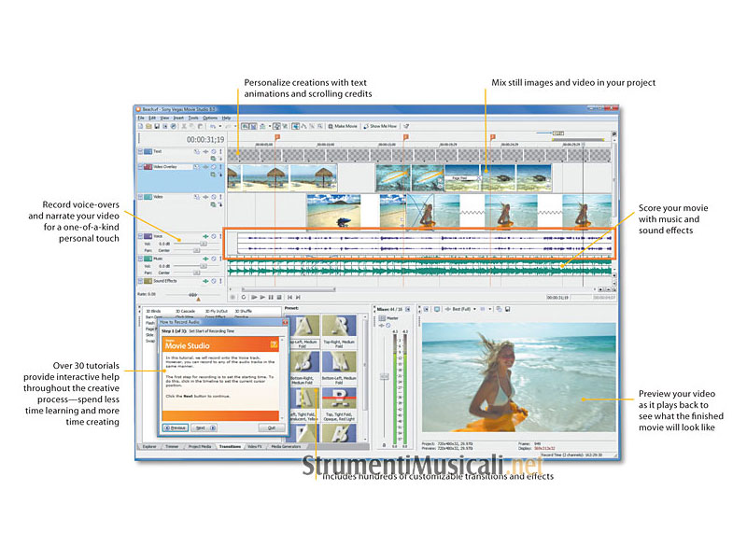The height and width of the screenshot is (560, 747).
Task: Mute the Voice audio track
Action: pos(214,237)
